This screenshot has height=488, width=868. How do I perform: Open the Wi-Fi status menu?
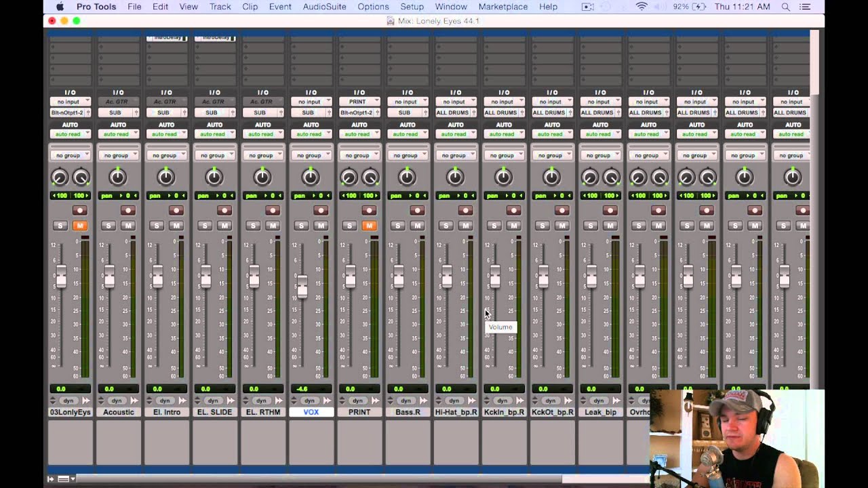[x=641, y=7]
